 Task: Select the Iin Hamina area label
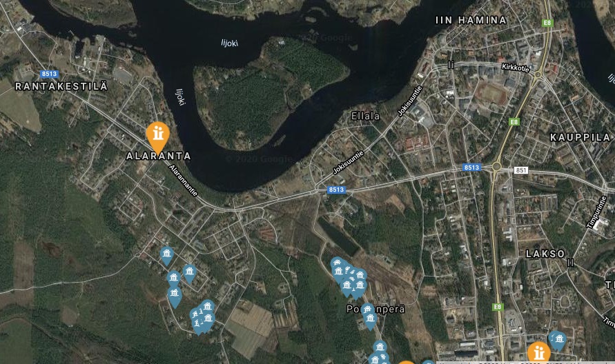tap(471, 20)
